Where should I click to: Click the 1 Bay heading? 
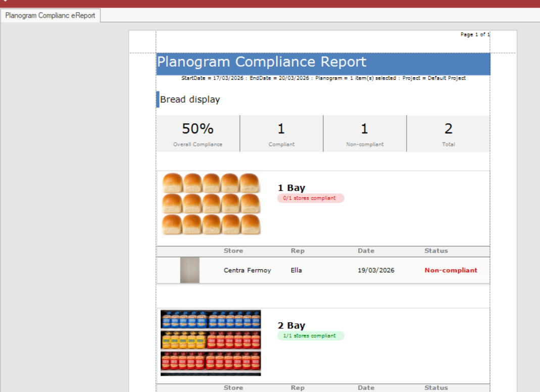pos(291,188)
